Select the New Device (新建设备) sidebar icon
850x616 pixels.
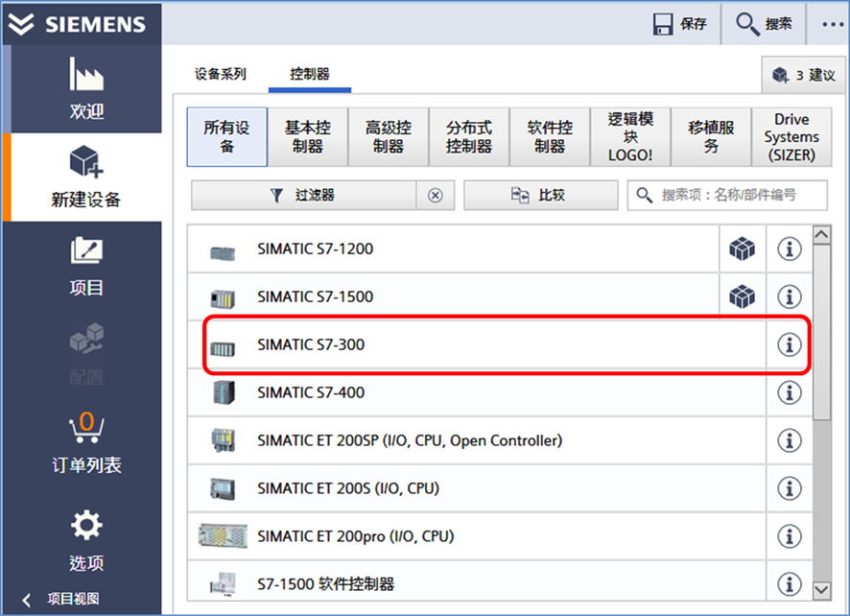click(86, 161)
